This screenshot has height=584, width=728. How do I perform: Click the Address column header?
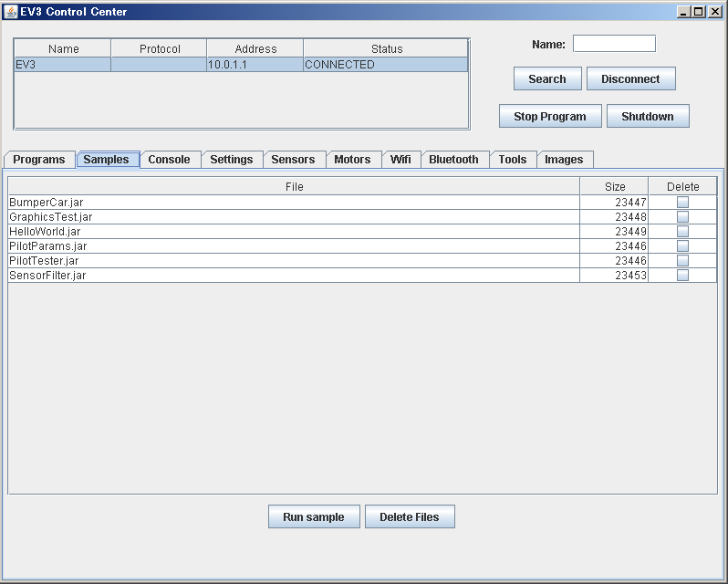click(255, 48)
